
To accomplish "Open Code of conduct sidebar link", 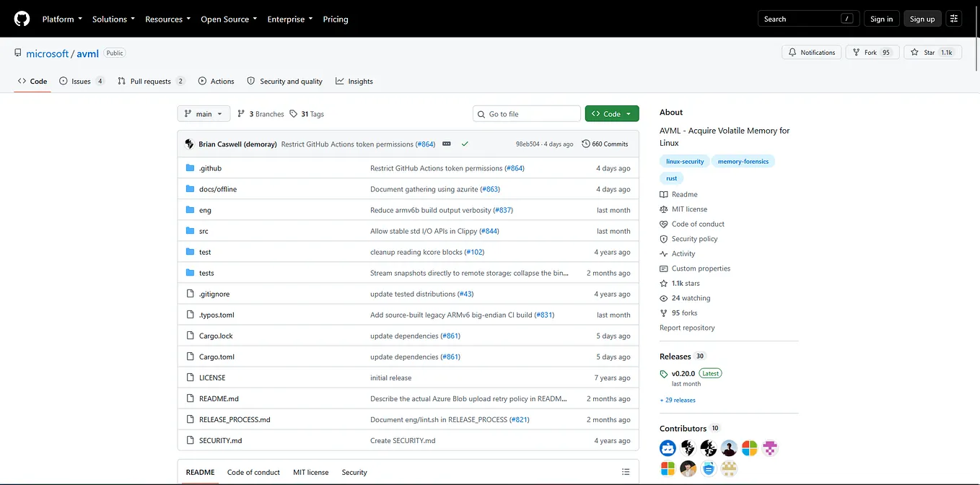I will coord(698,224).
